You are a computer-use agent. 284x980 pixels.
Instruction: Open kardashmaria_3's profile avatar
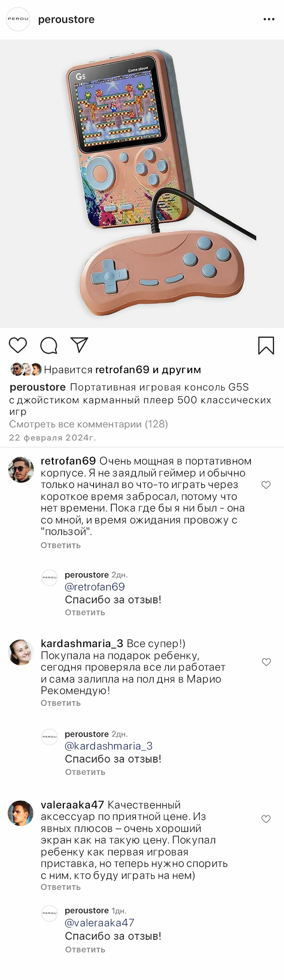21,652
